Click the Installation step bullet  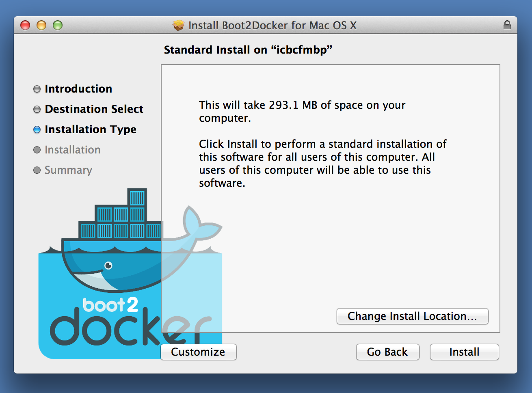pos(37,150)
